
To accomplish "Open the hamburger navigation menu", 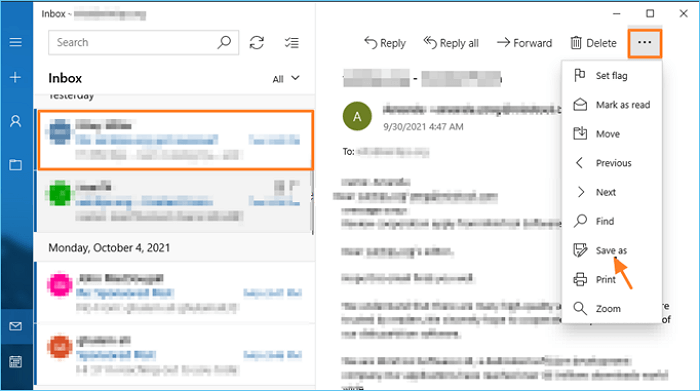I will (16, 42).
